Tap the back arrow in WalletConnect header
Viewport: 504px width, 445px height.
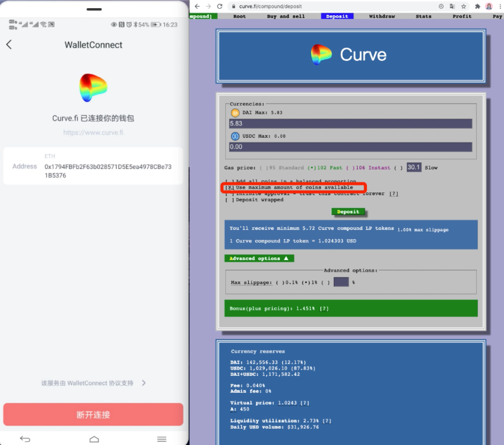9,45
